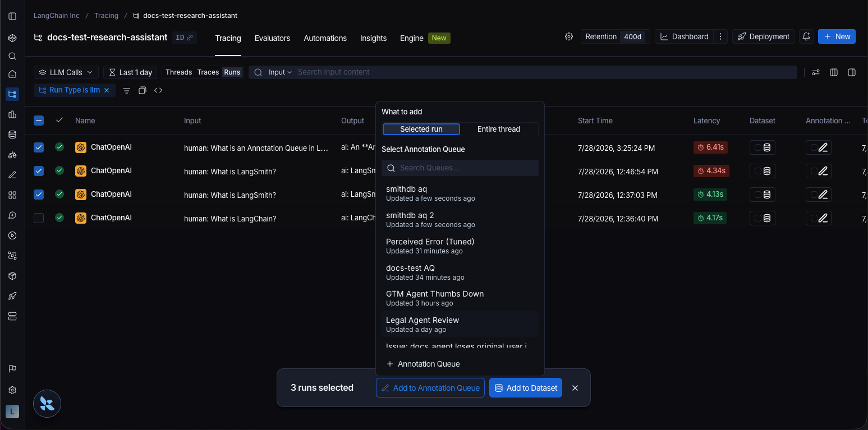Open the Engine tab marked New
Viewport: 868px width, 430px height.
click(425, 38)
